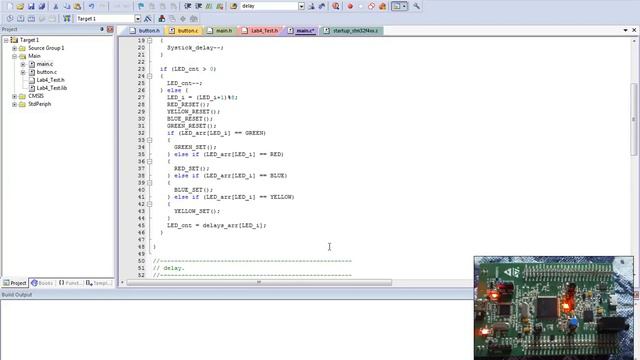Open the find text dropdown showing delay
The height and width of the screenshot is (360, 640).
tap(301, 6)
